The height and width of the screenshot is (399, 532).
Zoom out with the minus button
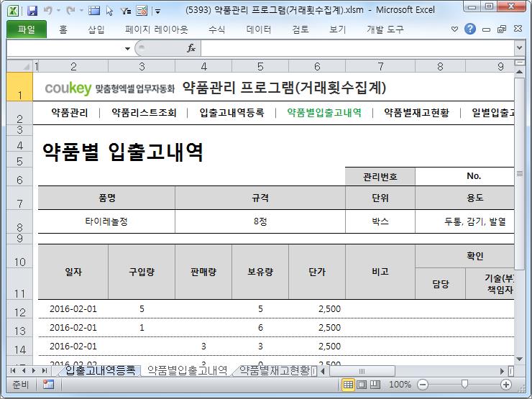tap(423, 385)
